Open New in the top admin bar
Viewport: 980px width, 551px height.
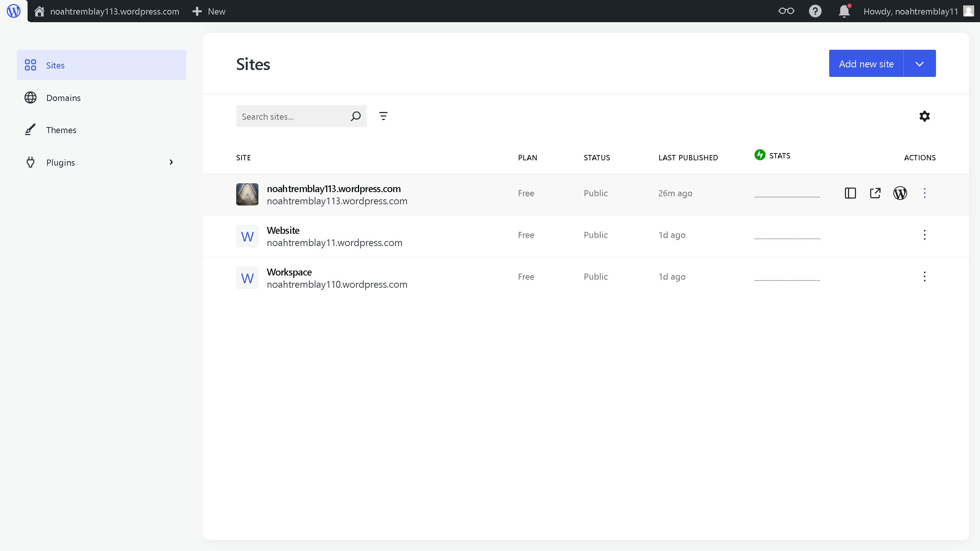click(209, 11)
